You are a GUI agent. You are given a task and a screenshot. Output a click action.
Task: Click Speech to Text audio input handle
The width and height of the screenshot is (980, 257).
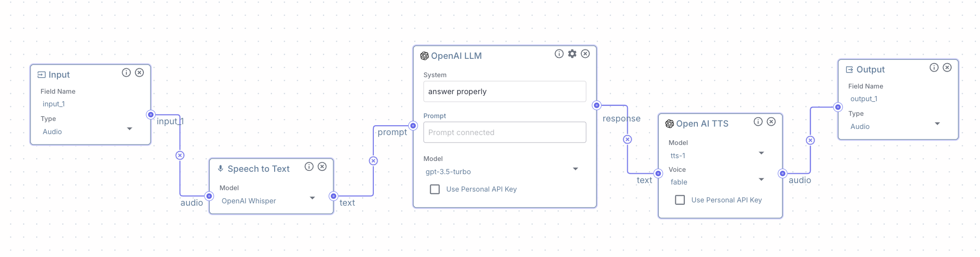(209, 196)
